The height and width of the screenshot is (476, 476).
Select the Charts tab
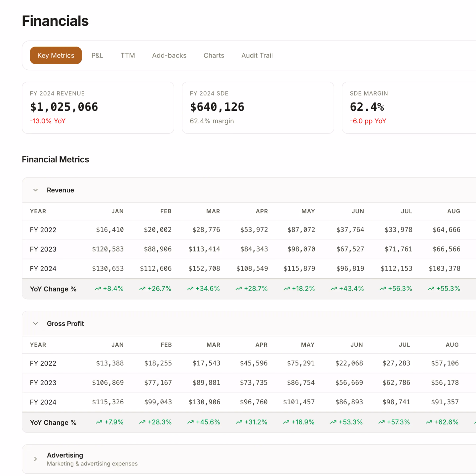pos(214,55)
